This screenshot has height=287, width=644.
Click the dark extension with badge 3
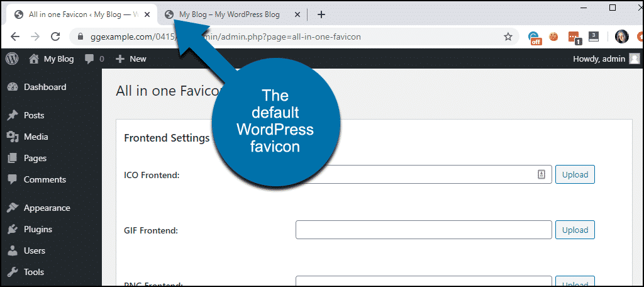[594, 37]
